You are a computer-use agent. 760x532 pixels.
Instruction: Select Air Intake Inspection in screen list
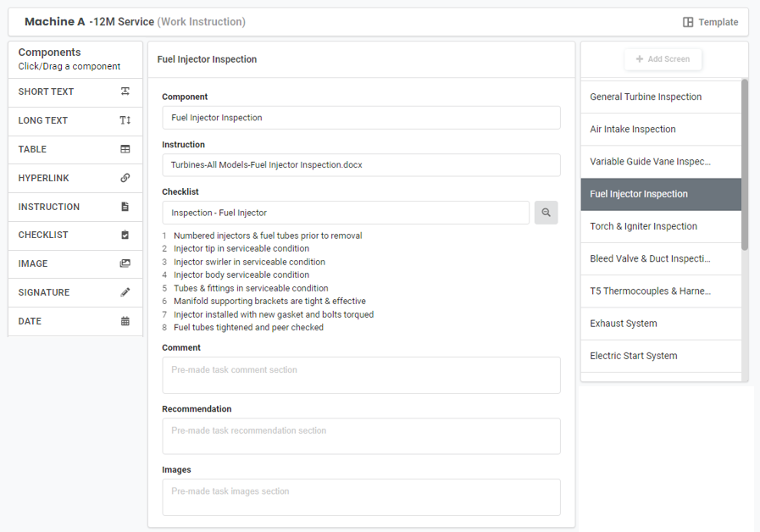pyautogui.click(x=633, y=129)
